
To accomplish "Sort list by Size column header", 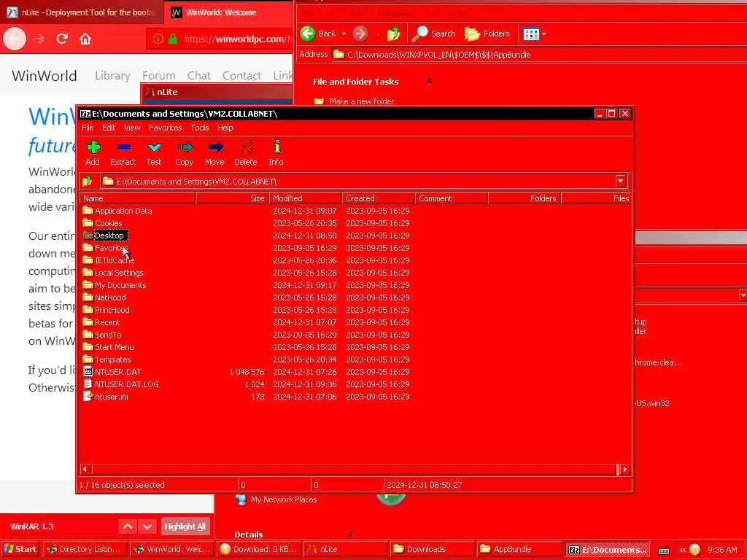I will coord(233,198).
